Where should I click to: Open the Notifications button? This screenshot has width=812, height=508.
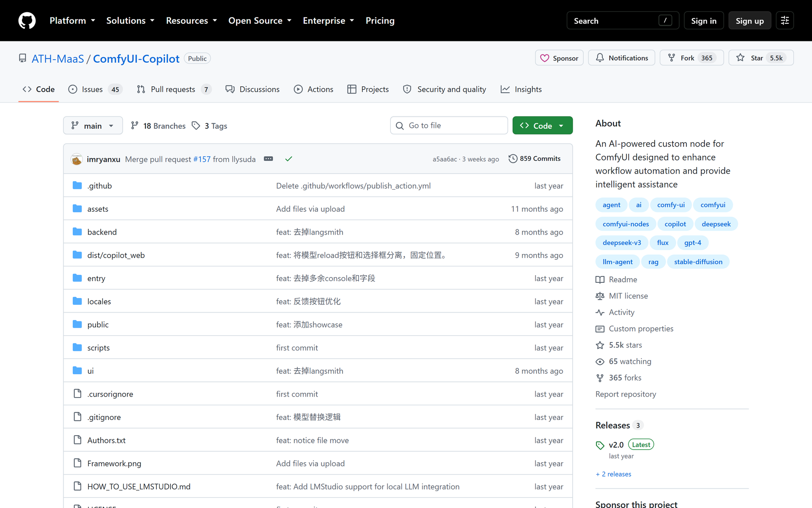tap(621, 58)
